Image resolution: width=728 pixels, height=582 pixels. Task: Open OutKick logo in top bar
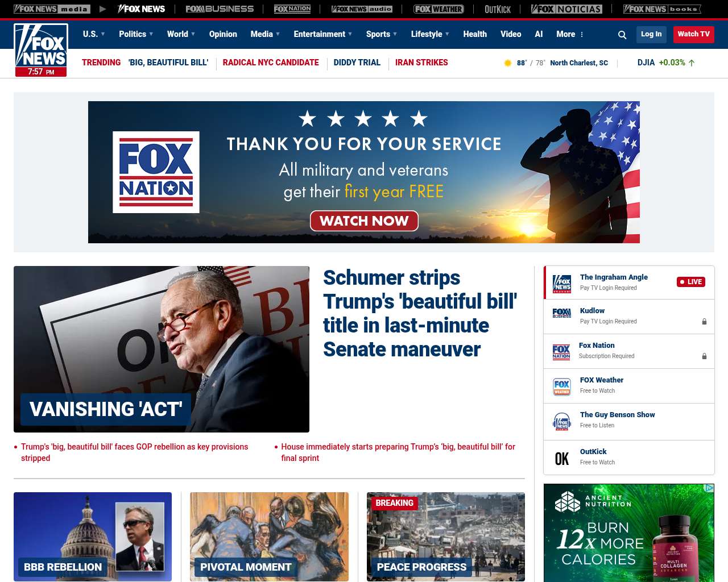(498, 9)
